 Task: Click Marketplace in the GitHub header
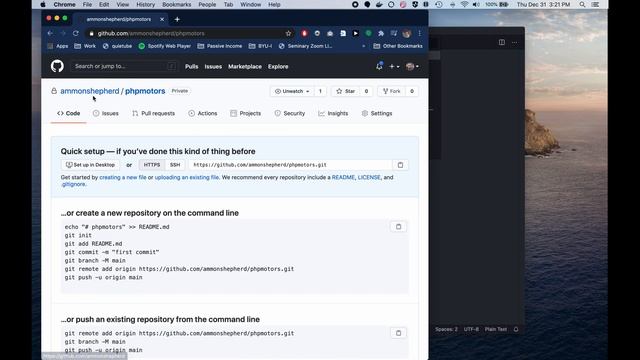tap(245, 66)
